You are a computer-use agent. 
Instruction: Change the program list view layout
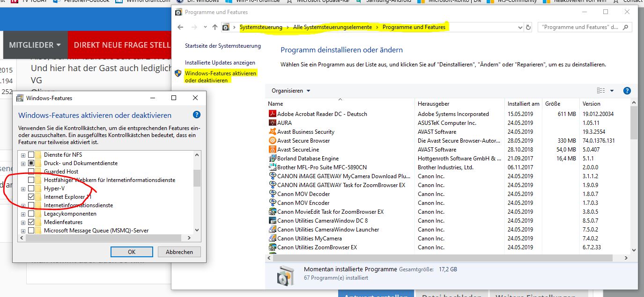click(601, 91)
